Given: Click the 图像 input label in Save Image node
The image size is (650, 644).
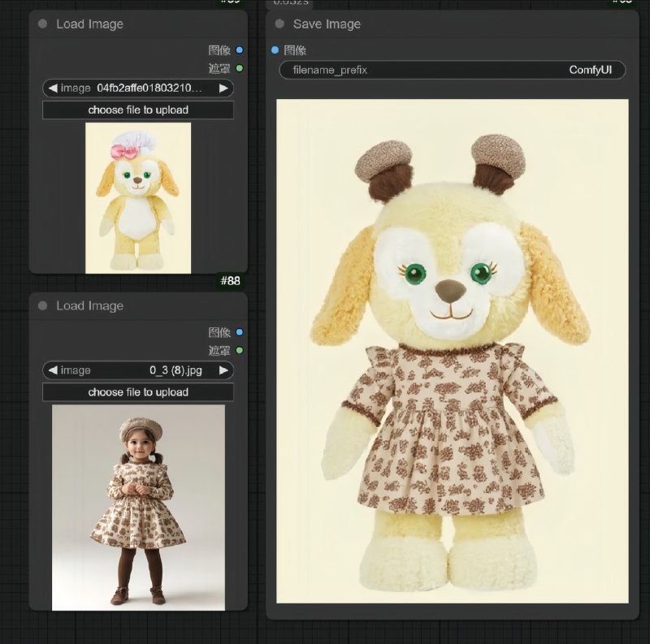Looking at the screenshot, I should tap(295, 50).
